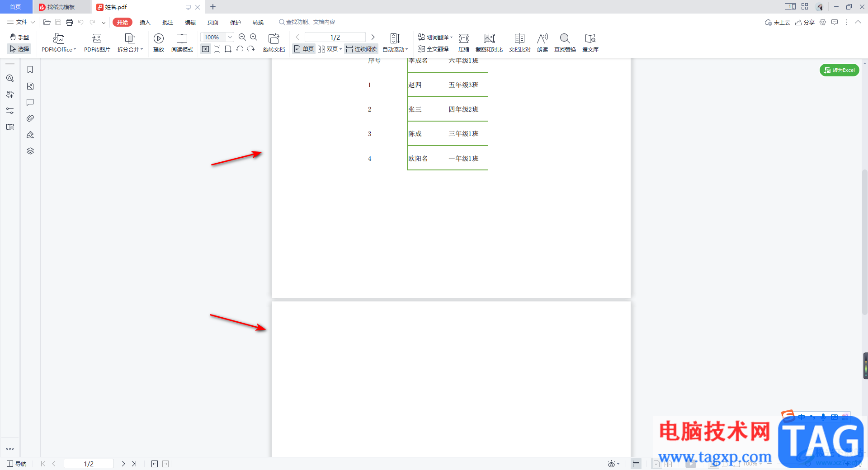Click the 全文翻译 full translation button
Viewport: 868px width, 470px height.
(x=433, y=49)
